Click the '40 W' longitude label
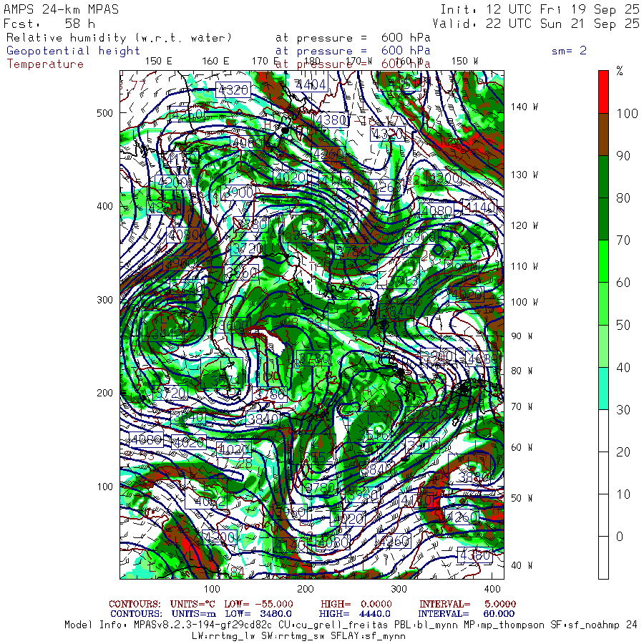The width and height of the screenshot is (644, 644). 522,565
